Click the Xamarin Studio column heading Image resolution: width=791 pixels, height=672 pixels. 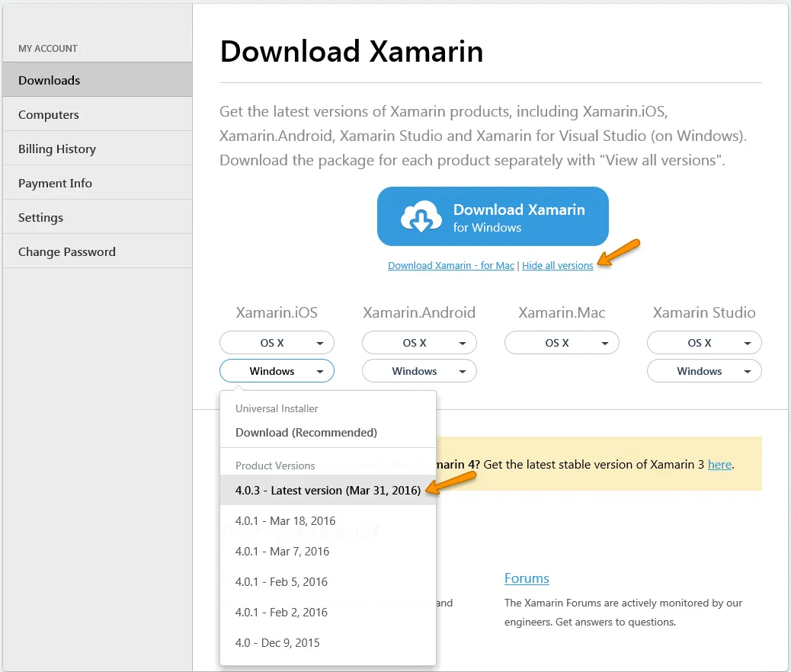pyautogui.click(x=704, y=312)
